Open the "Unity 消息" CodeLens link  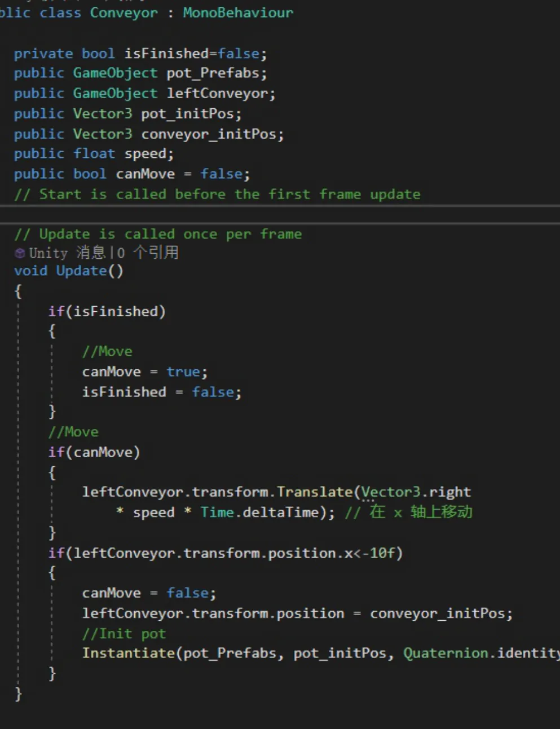67,253
